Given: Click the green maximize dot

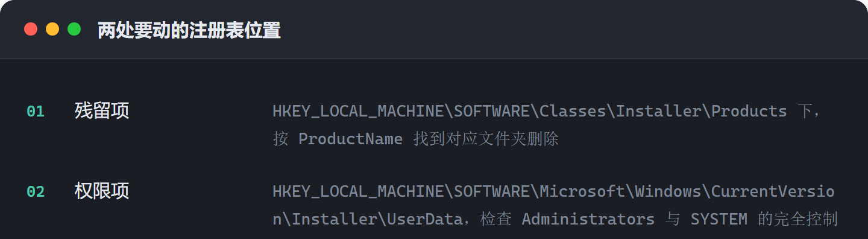Looking at the screenshot, I should [x=74, y=29].
